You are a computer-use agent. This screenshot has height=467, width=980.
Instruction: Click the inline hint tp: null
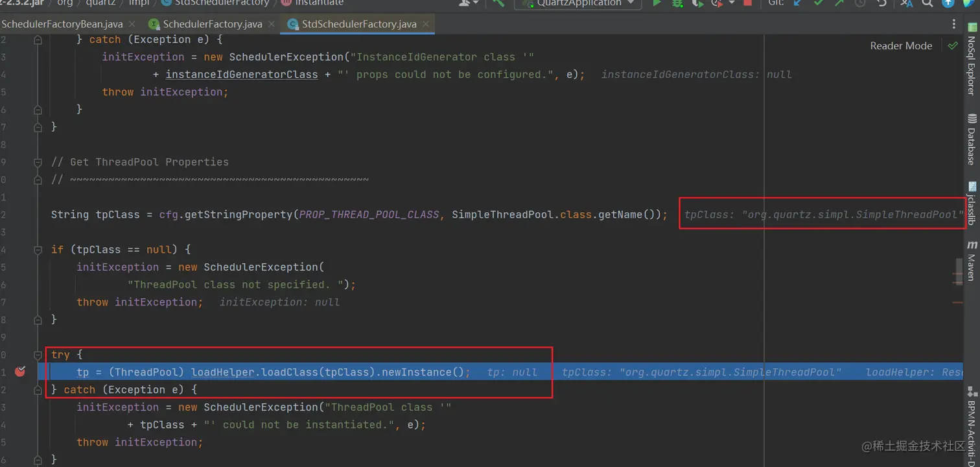click(512, 372)
